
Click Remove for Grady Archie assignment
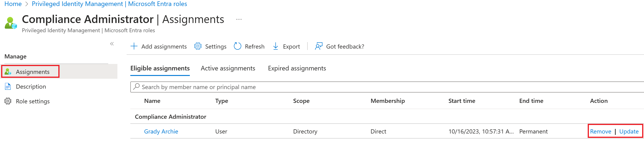tap(600, 131)
